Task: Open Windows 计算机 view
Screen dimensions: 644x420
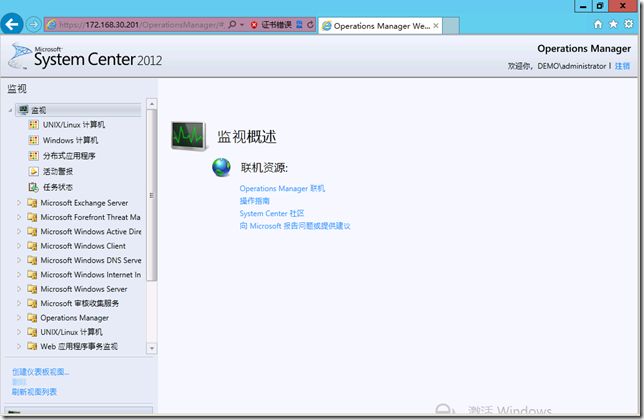Action: (x=70, y=140)
